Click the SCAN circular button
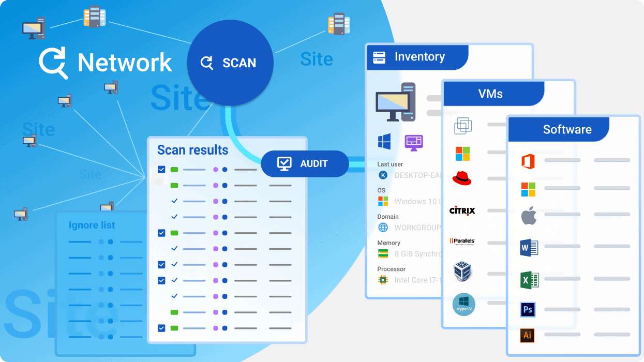This screenshot has width=644, height=362. [x=230, y=63]
